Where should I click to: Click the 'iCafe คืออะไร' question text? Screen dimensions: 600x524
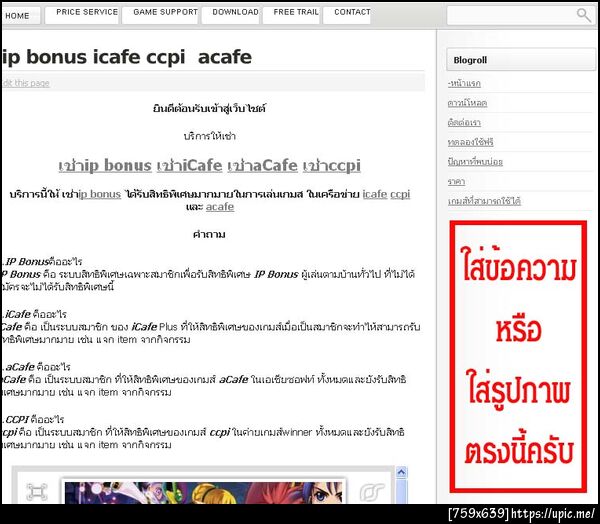[35, 314]
